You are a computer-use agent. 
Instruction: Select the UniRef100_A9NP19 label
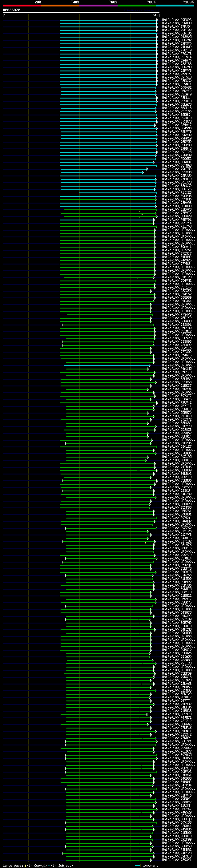176,139
